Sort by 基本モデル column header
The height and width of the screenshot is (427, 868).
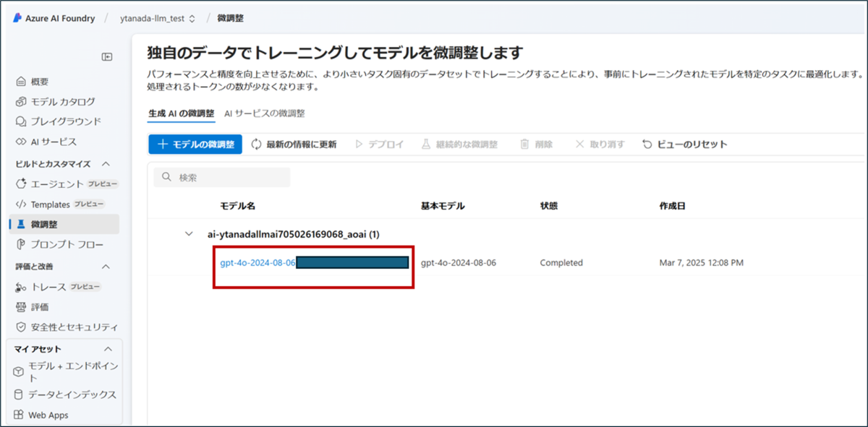coord(443,206)
